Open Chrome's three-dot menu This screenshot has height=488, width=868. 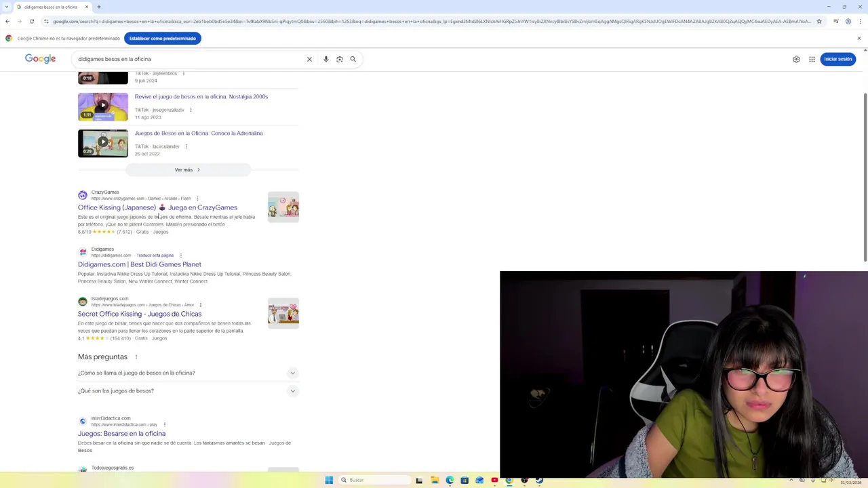(860, 22)
